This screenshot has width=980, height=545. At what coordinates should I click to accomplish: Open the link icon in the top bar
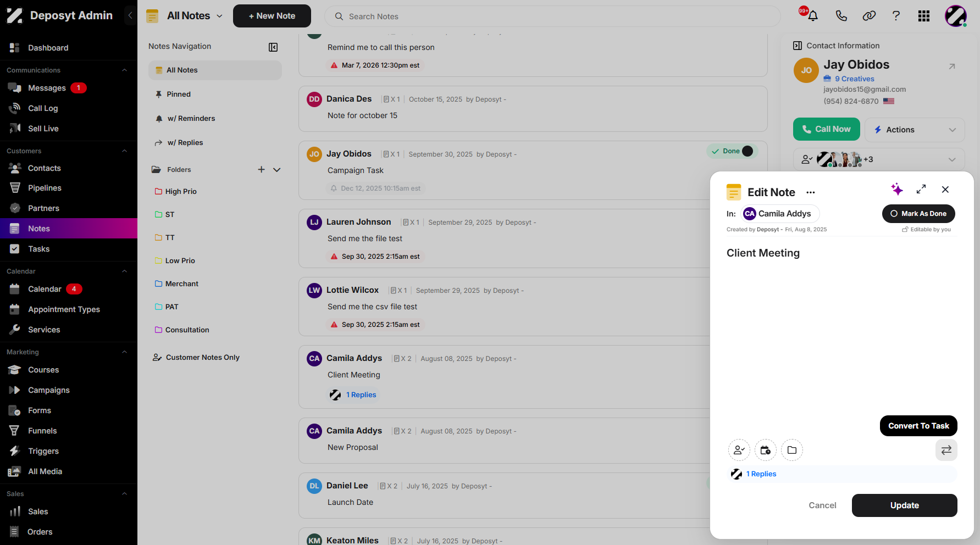[x=869, y=16]
